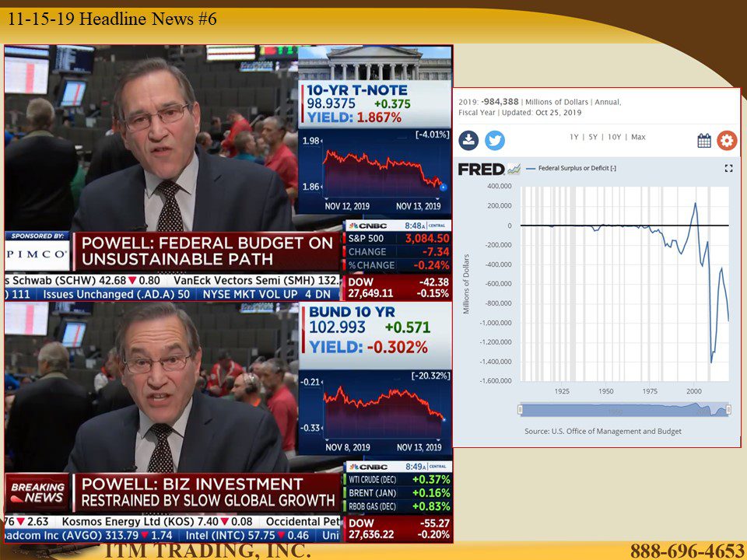Viewport: 747px width, 560px height.
Task: Click the "ITM TRADING, INC." footer text
Action: [x=208, y=551]
